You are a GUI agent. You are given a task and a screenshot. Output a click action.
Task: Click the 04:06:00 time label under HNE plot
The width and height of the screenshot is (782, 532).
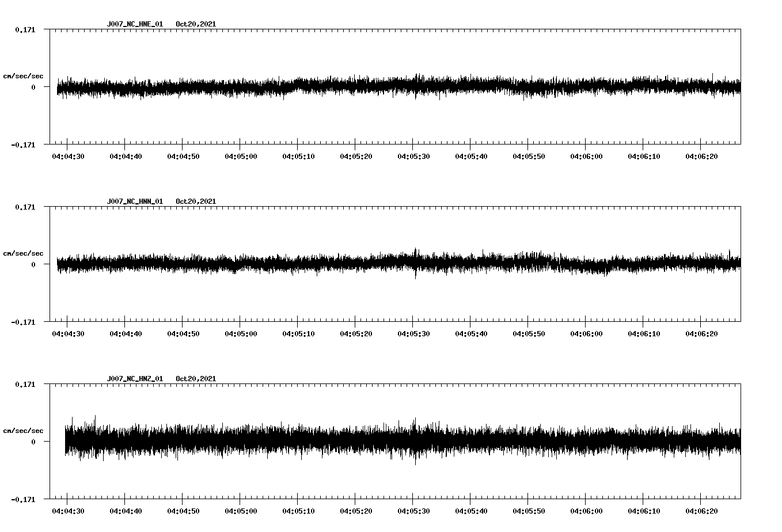[x=586, y=156]
